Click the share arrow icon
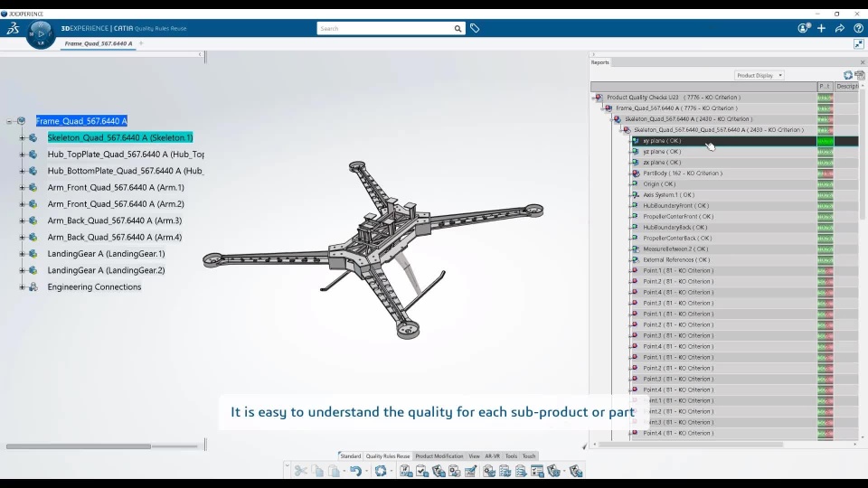 840,28
